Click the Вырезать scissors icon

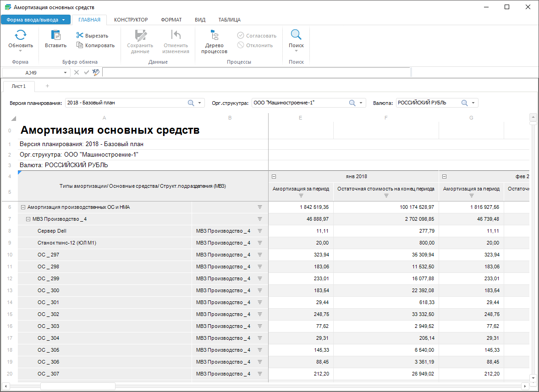[80, 36]
